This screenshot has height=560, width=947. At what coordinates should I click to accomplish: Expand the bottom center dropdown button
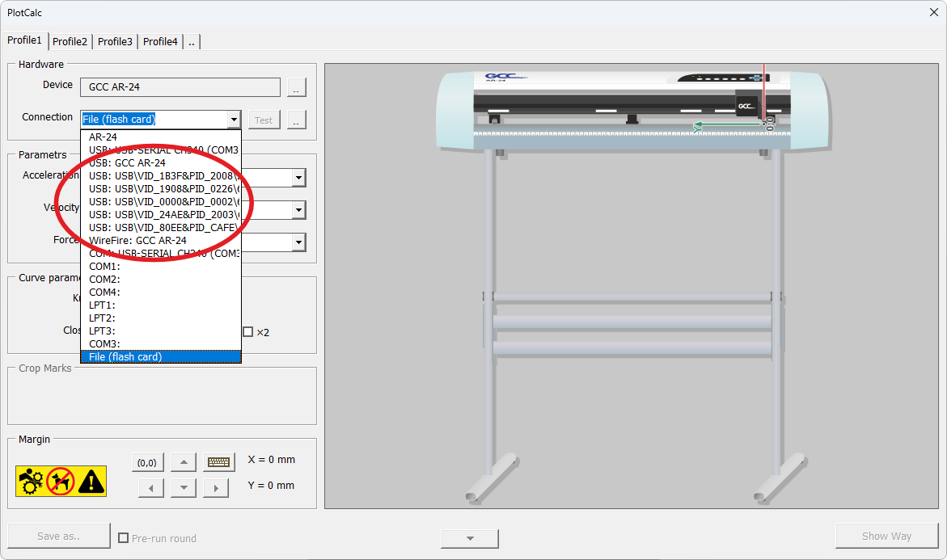point(470,538)
